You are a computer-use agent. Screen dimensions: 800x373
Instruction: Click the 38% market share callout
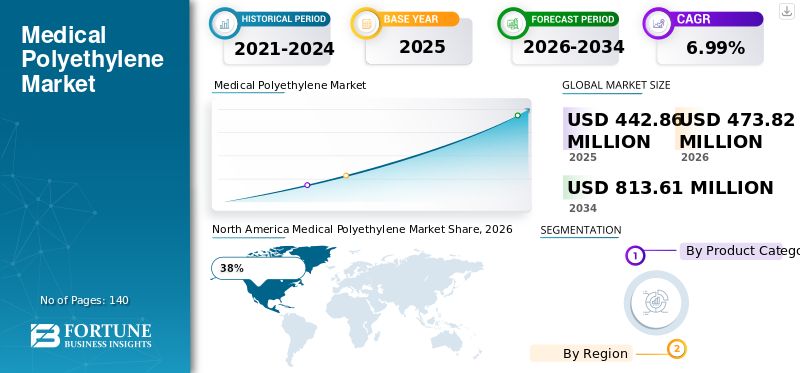pyautogui.click(x=258, y=268)
